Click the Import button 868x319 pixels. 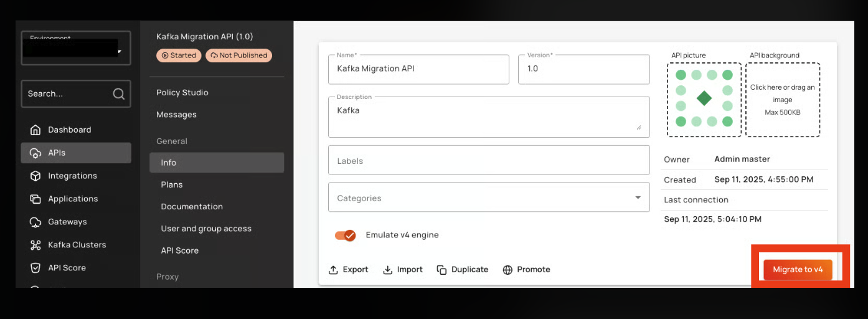(402, 270)
